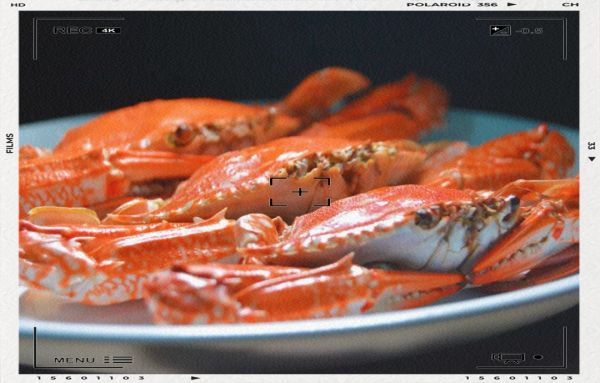Image resolution: width=600 pixels, height=383 pixels.
Task: Click the bottom-right 15601103 number
Action: coord(519,378)
